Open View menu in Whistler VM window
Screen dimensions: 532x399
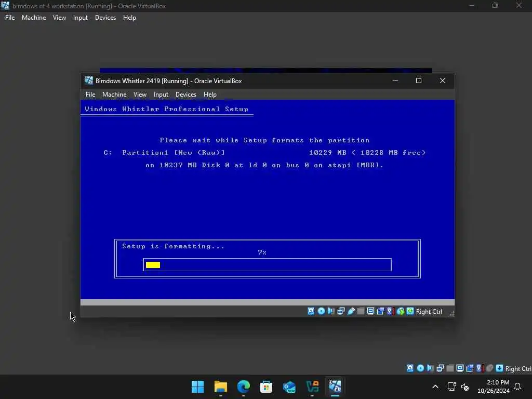tap(140, 95)
